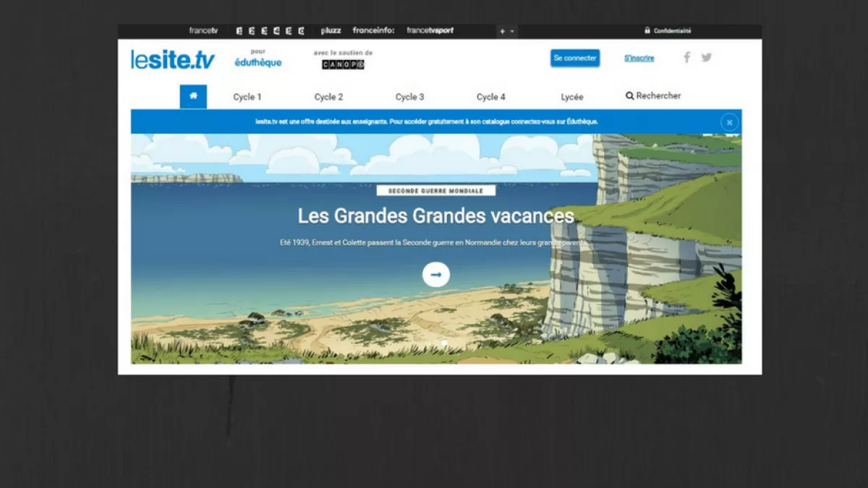Open the Facebook icon link
This screenshot has height=488, width=868.
(x=687, y=58)
